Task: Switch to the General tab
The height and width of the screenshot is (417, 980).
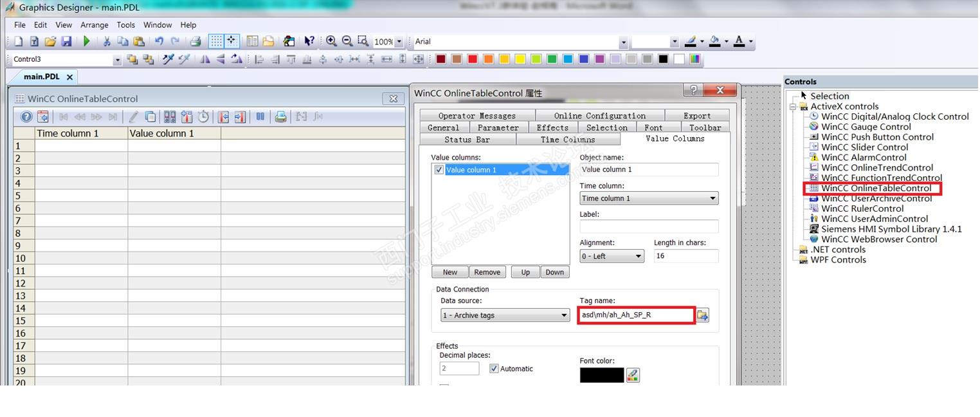Action: pos(444,127)
